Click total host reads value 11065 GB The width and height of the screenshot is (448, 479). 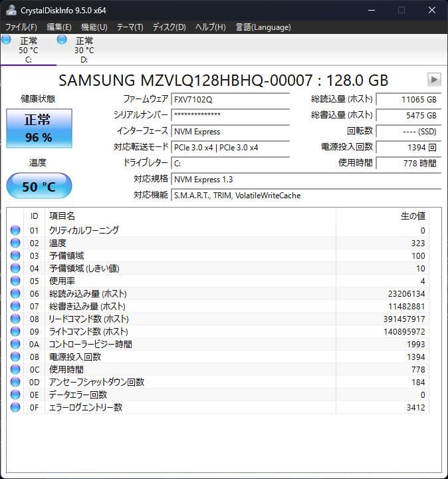[x=409, y=100]
